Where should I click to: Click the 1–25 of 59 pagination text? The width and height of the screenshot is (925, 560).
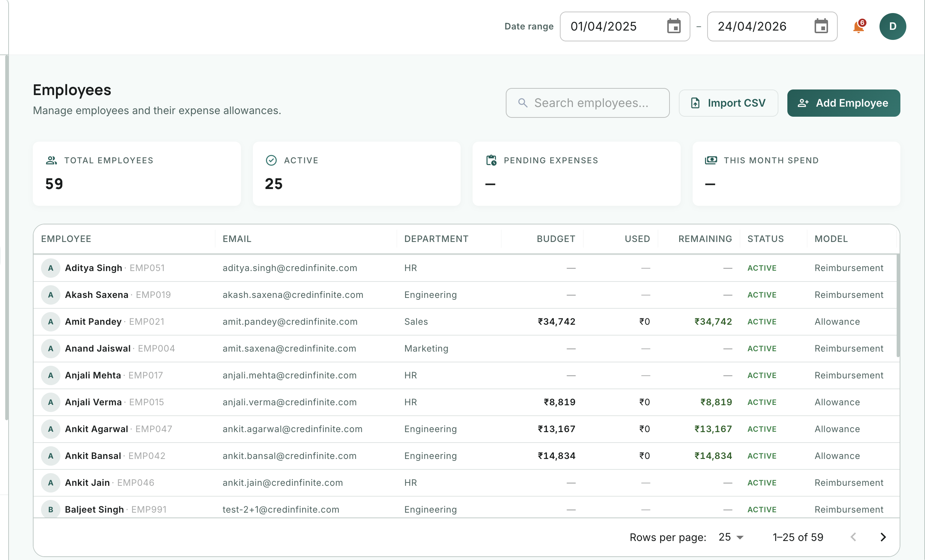(x=798, y=537)
